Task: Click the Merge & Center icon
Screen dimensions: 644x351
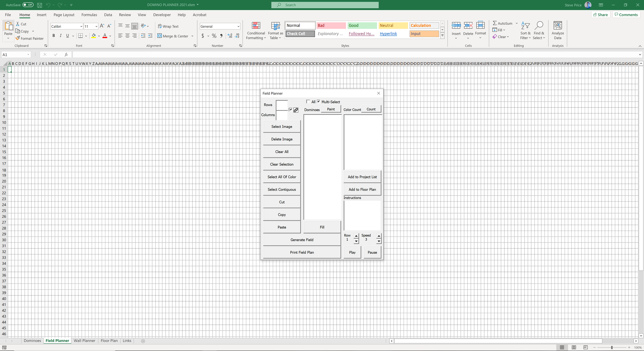Action: [159, 36]
